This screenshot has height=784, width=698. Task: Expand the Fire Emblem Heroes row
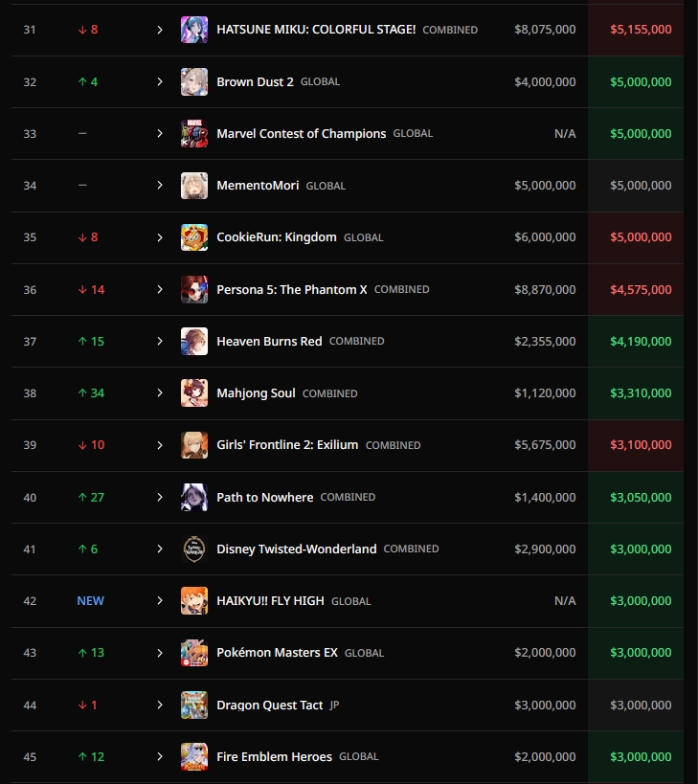160,757
